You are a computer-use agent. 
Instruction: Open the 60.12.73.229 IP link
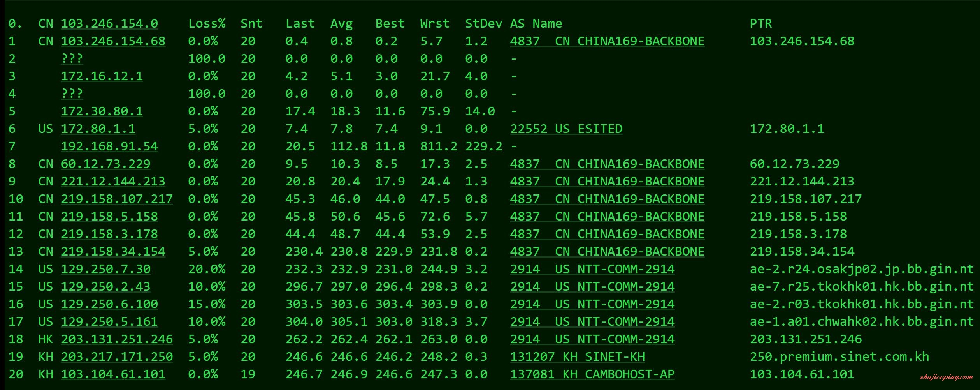pyautogui.click(x=105, y=164)
